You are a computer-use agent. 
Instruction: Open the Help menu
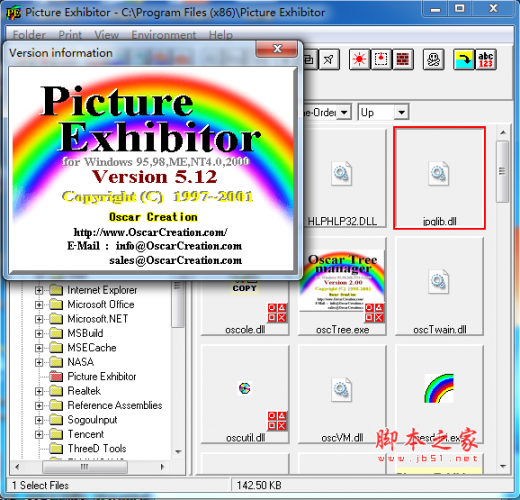pos(221,35)
